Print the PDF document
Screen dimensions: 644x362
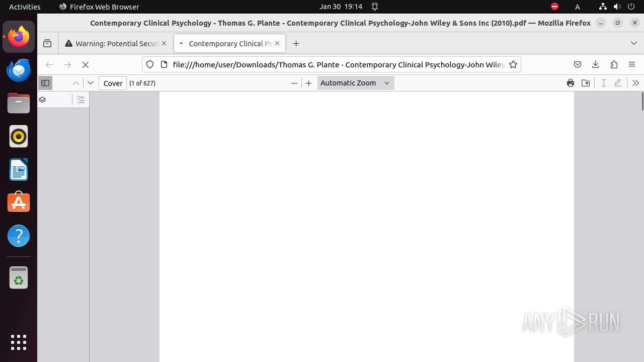click(571, 83)
